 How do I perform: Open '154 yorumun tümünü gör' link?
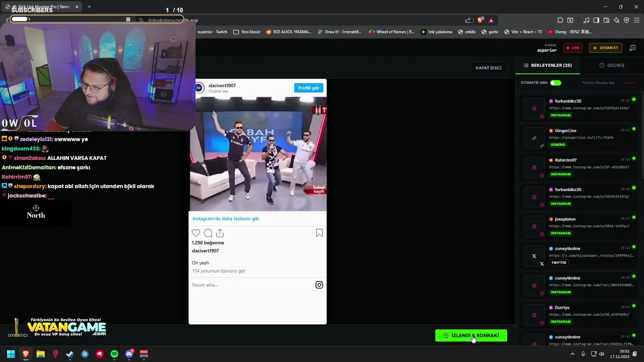click(x=218, y=271)
